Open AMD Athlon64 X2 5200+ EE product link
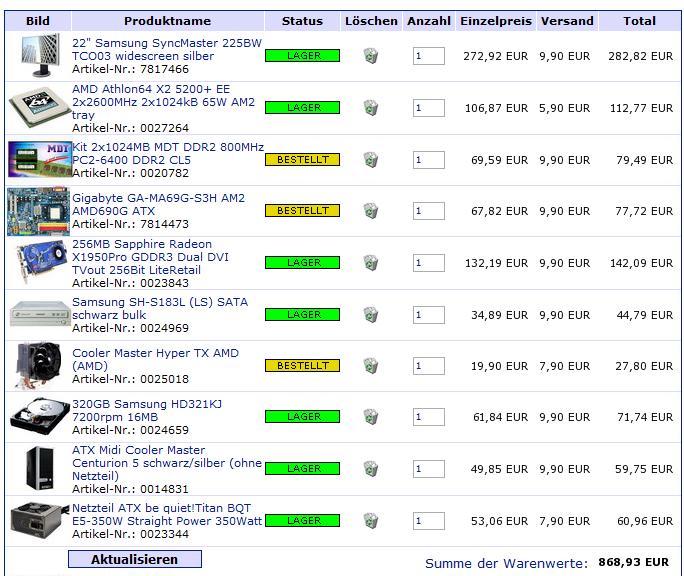Screen dimensions: 684x576 pyautogui.click(x=164, y=102)
